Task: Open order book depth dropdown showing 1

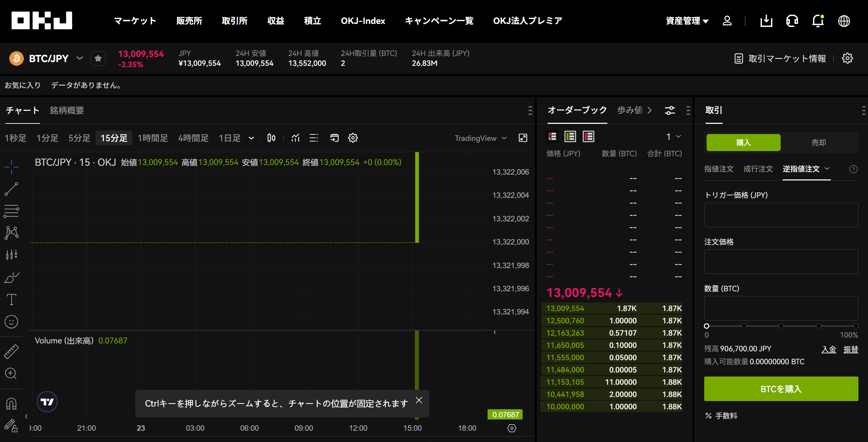Action: [674, 137]
